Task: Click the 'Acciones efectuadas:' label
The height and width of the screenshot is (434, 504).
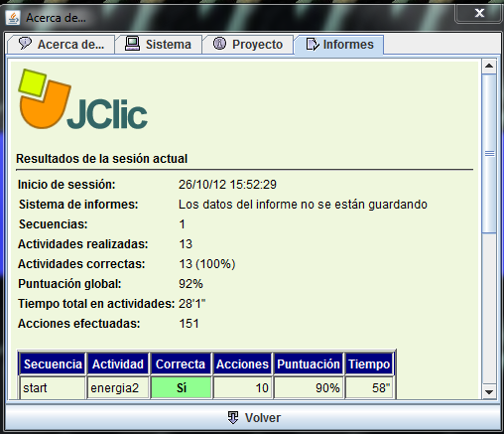Action: (x=79, y=324)
